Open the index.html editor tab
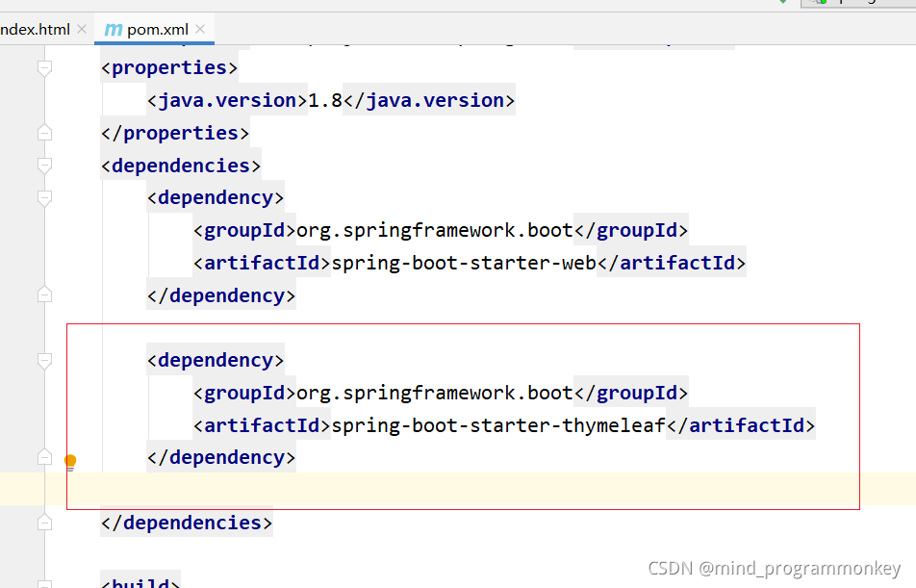 [x=35, y=29]
